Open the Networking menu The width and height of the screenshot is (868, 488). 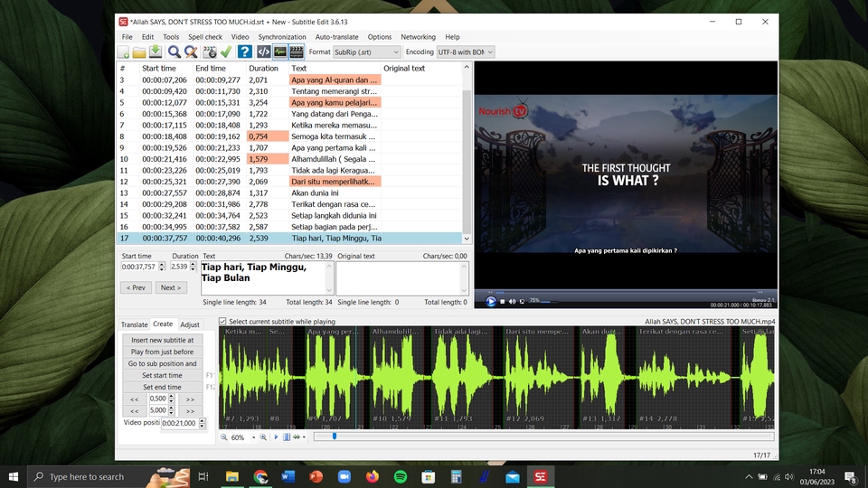(x=418, y=37)
